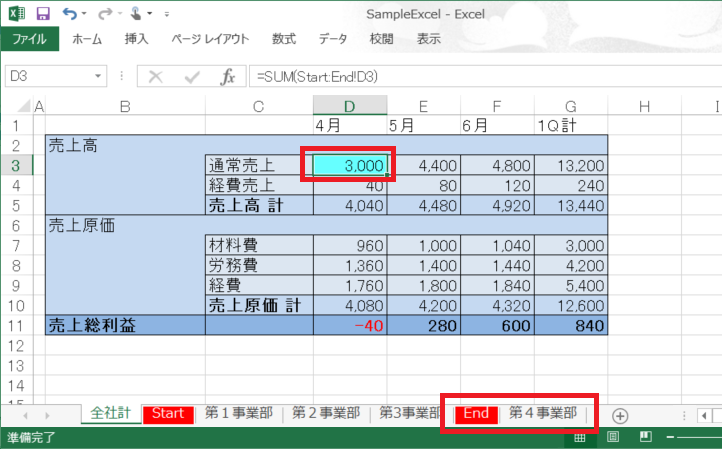
Task: Click cell 売上原価 計 label
Action: point(259,305)
